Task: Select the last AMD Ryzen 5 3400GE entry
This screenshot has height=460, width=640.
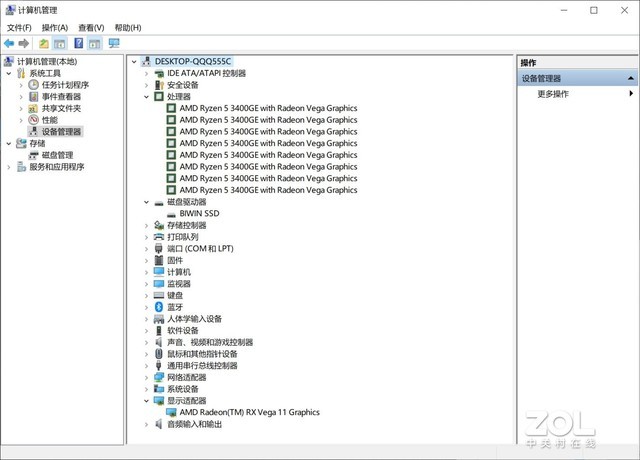Action: pyautogui.click(x=268, y=190)
